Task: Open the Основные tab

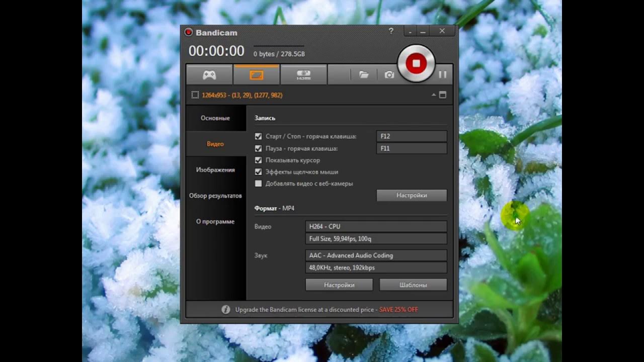Action: 215,118
